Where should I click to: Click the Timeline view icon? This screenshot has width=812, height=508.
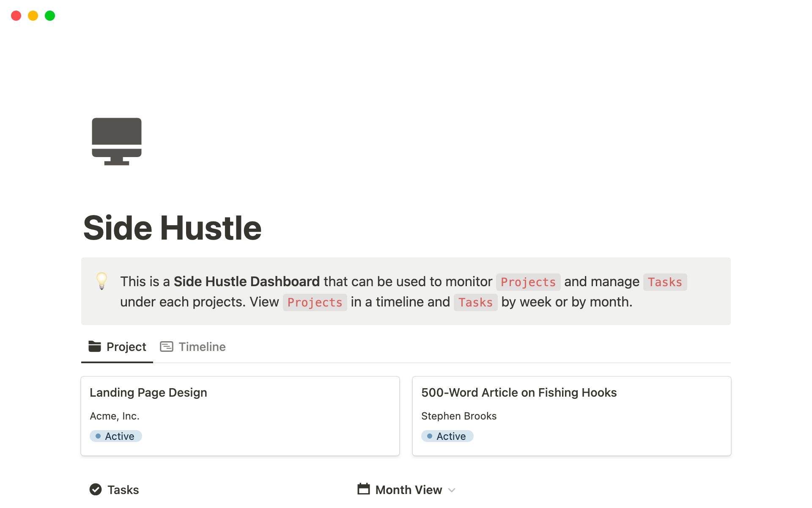(x=167, y=347)
